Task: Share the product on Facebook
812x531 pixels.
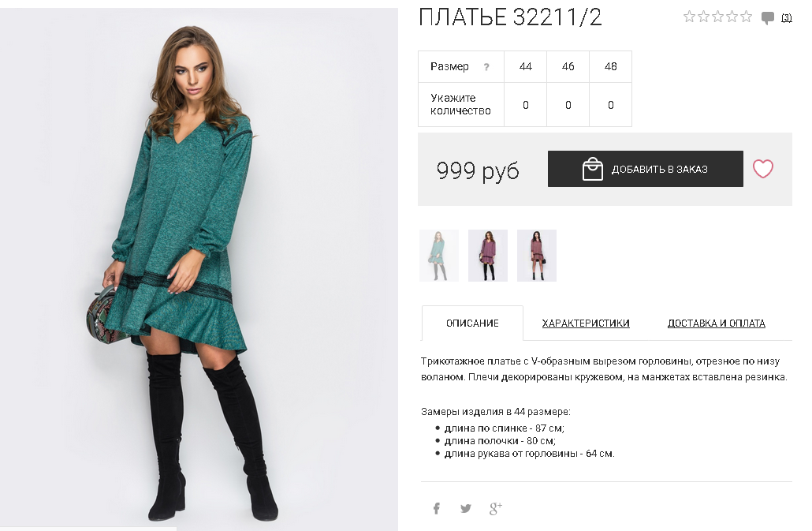Action: tap(437, 508)
